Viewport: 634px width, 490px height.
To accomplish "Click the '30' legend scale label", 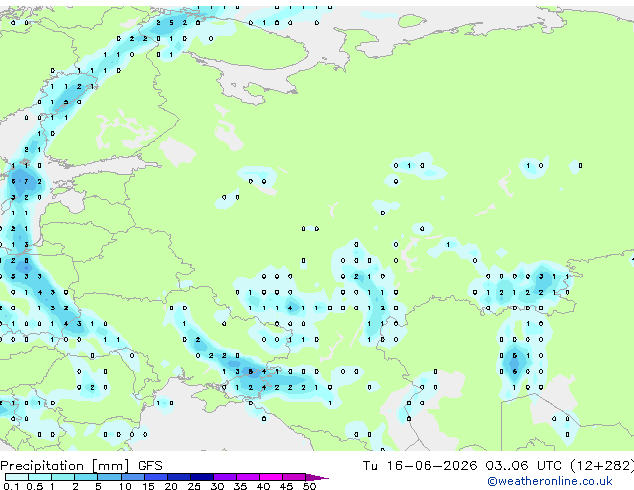I will (217, 486).
